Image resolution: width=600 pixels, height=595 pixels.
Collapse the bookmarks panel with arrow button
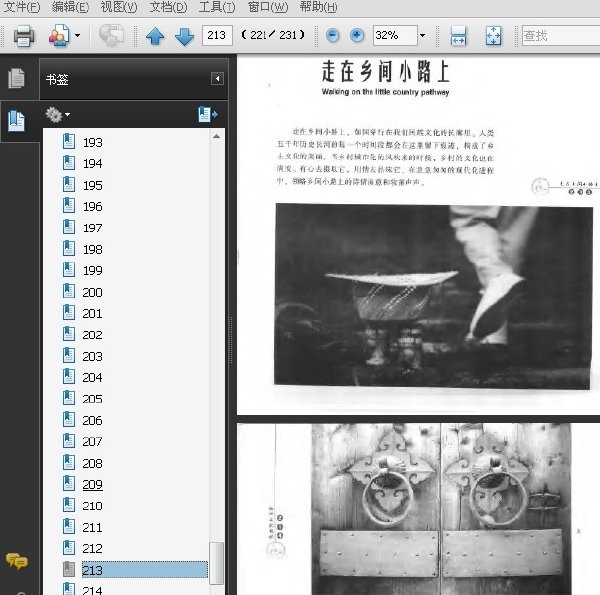coord(217,79)
